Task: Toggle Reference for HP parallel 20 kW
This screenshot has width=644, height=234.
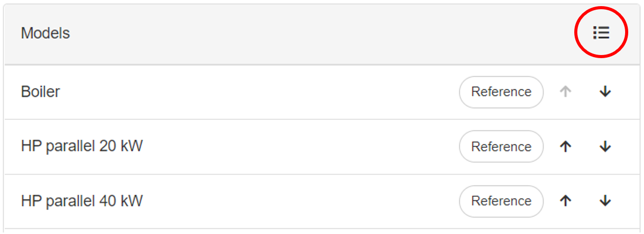Action: [501, 147]
